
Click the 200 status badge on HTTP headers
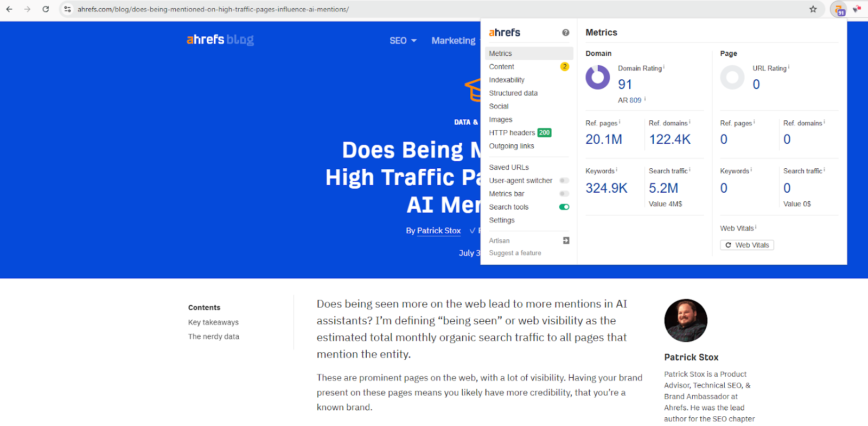[x=544, y=132]
